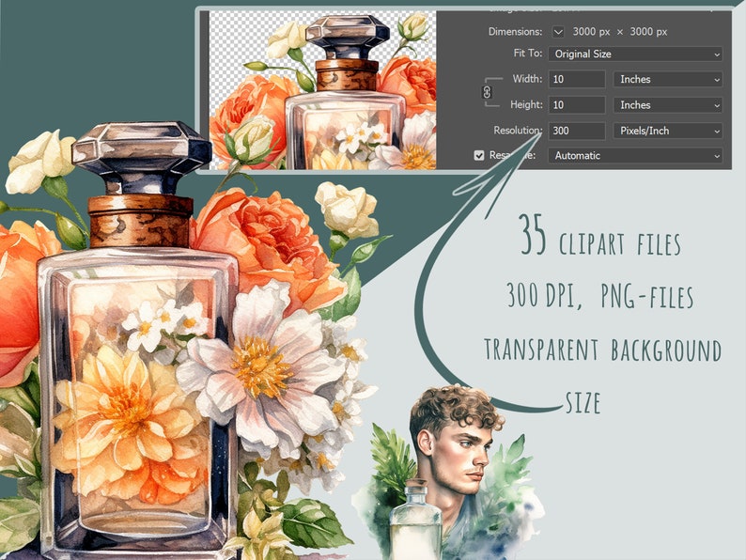Open the Width units Inches dropdown
746x560 pixels.
pyautogui.click(x=668, y=79)
